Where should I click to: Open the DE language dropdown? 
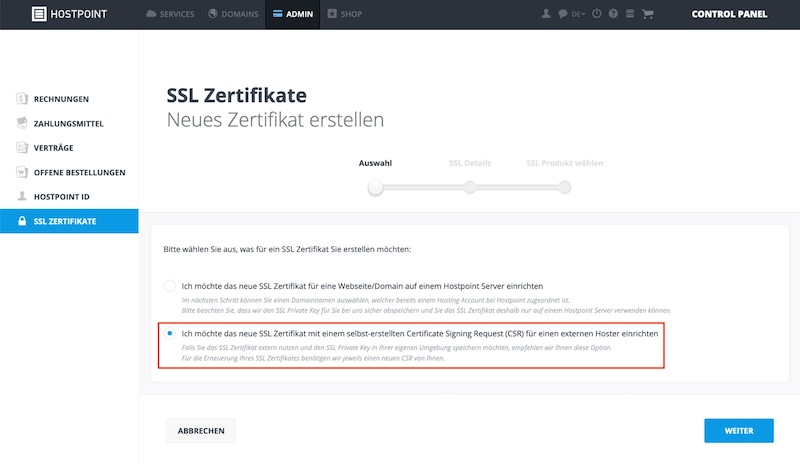click(x=578, y=14)
